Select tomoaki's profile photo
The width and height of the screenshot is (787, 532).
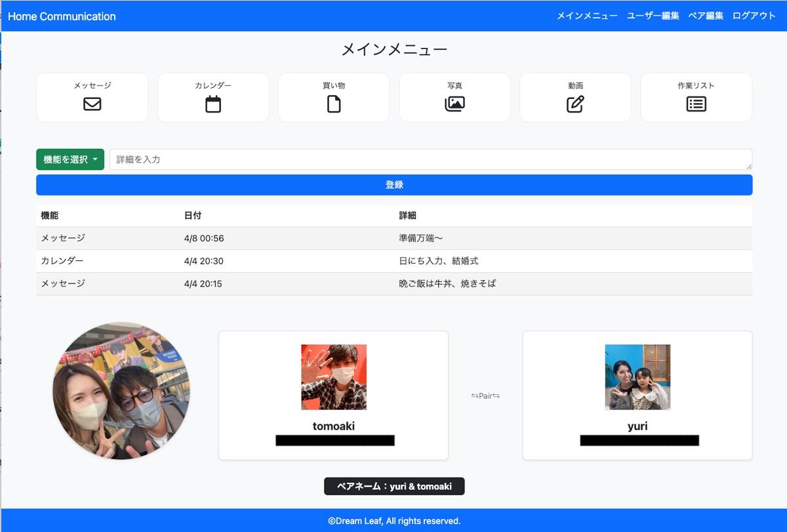pos(334,377)
